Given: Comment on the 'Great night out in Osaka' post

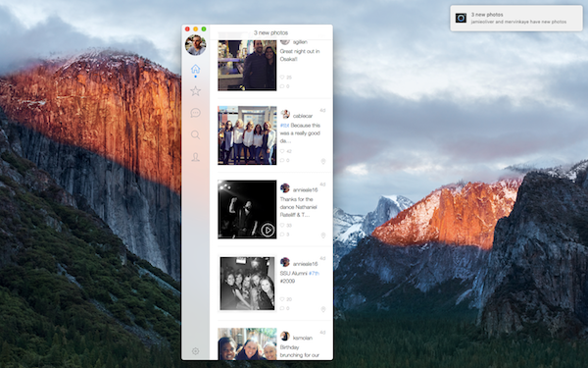Looking at the screenshot, I should point(282,86).
